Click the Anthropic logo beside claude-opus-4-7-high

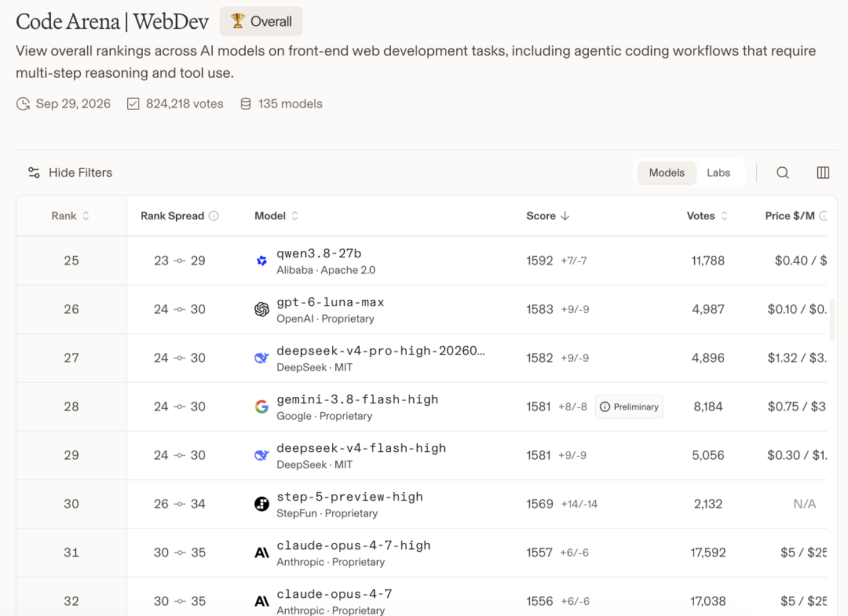pos(262,552)
